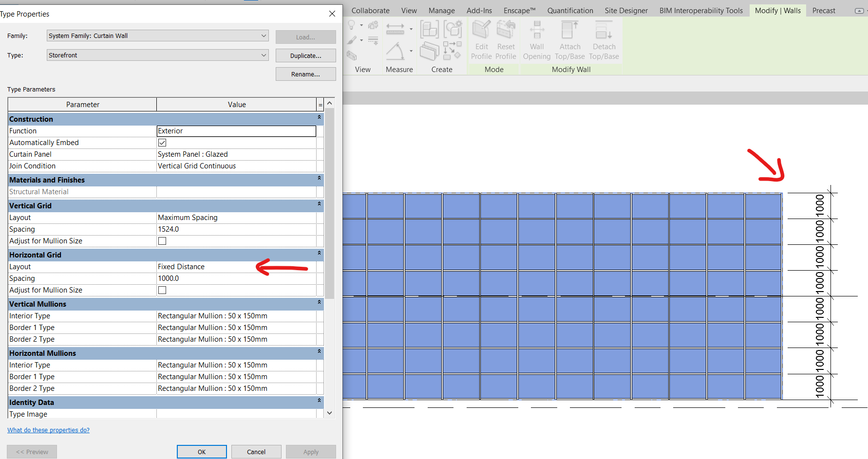Open the Site Designer tab
Viewport: 868px width, 459px height.
(x=626, y=11)
